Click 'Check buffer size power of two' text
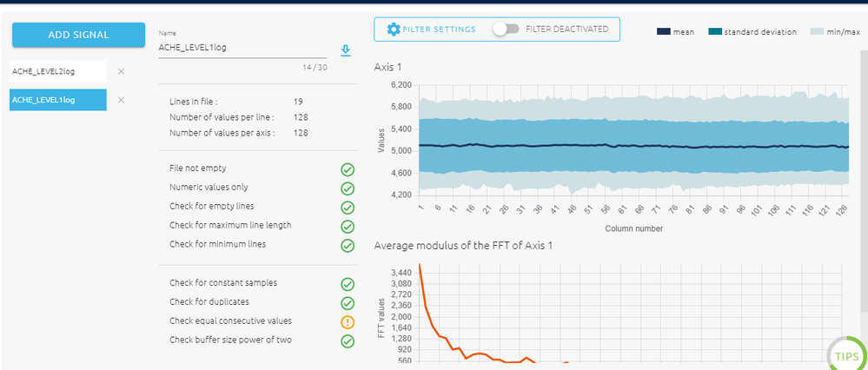This screenshot has width=868, height=370. 230,340
